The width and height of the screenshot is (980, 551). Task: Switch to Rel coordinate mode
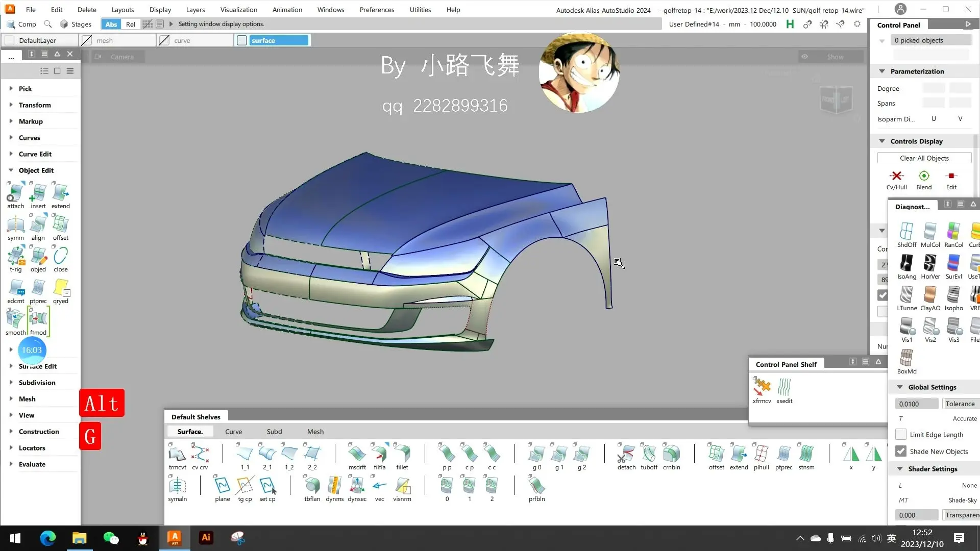coord(131,24)
